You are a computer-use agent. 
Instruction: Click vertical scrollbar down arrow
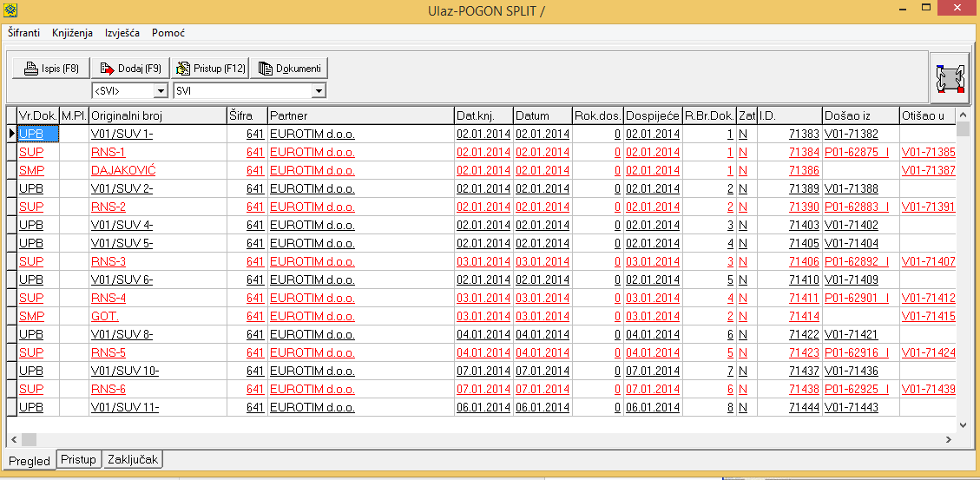(964, 425)
